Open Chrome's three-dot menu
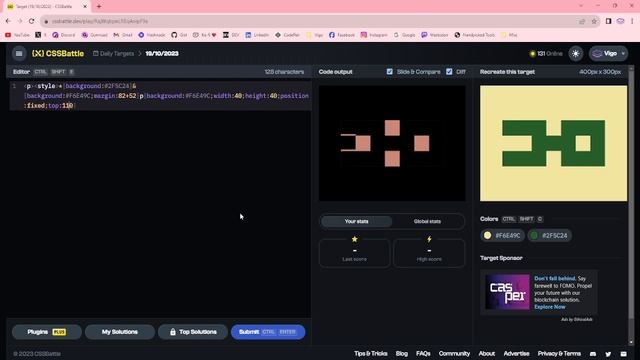The height and width of the screenshot is (360, 640). point(632,21)
